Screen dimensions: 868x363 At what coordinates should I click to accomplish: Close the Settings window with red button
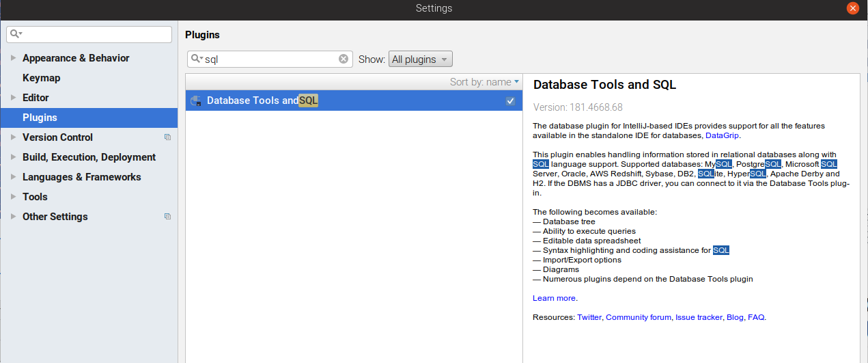tap(853, 8)
